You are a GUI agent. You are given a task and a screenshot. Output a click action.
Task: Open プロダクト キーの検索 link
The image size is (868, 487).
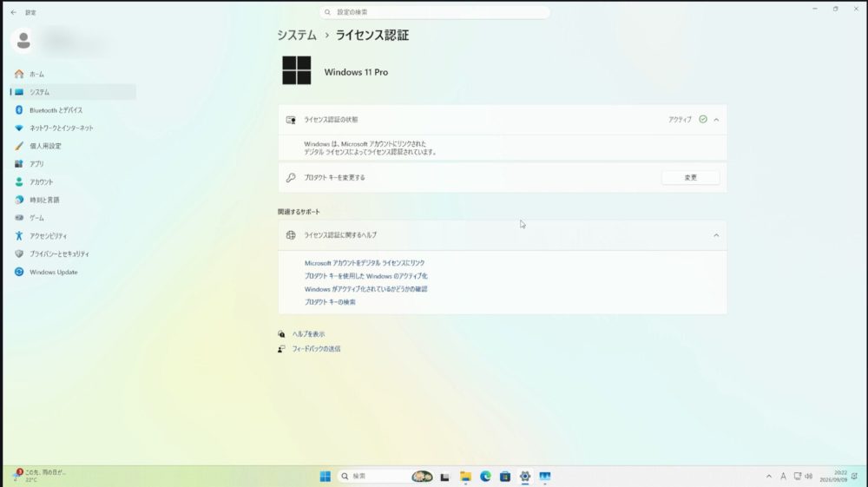330,302
